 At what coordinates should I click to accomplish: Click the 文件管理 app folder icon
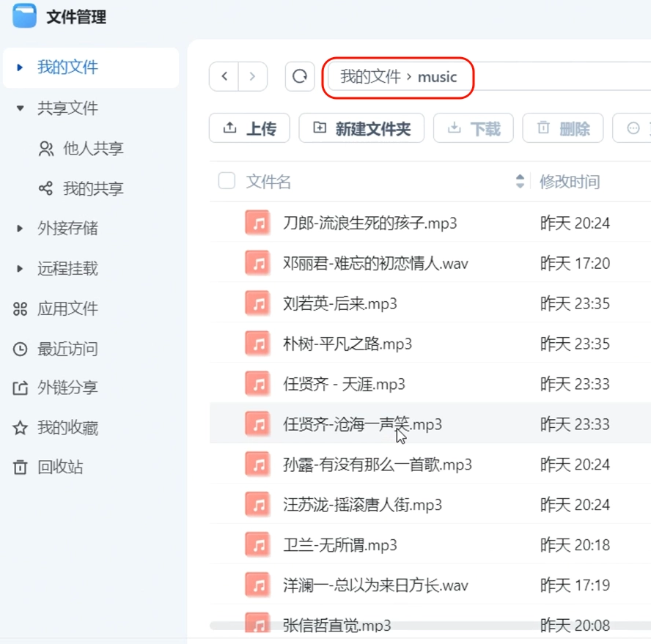coord(24,15)
